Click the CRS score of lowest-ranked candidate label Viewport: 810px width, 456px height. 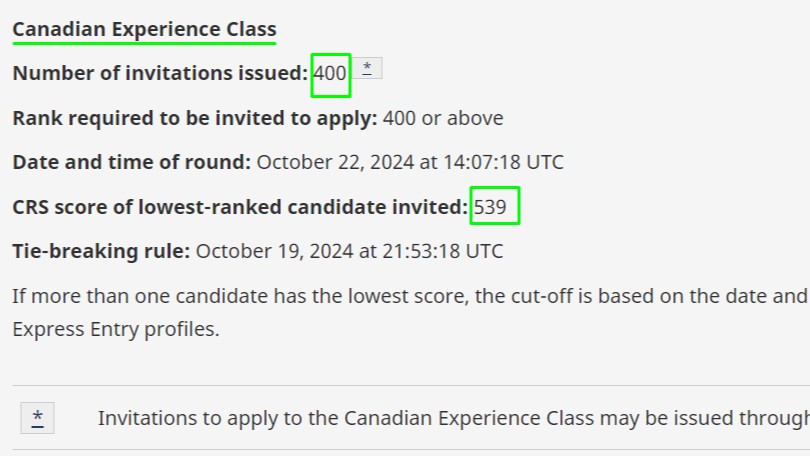tap(240, 207)
